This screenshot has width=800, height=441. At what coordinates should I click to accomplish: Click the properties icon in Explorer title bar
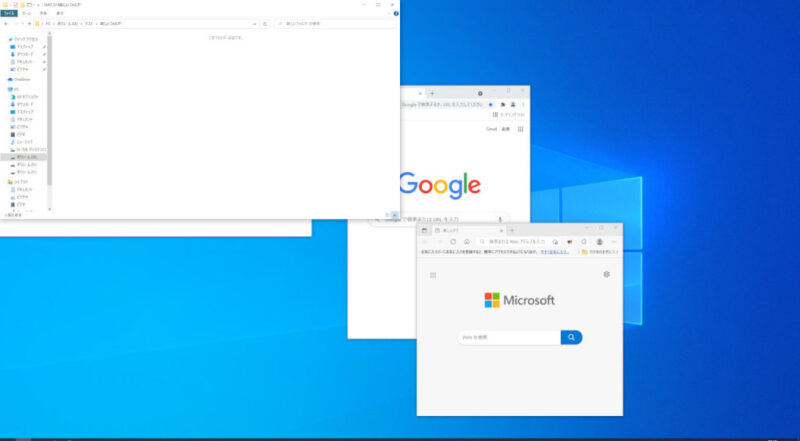(x=16, y=5)
